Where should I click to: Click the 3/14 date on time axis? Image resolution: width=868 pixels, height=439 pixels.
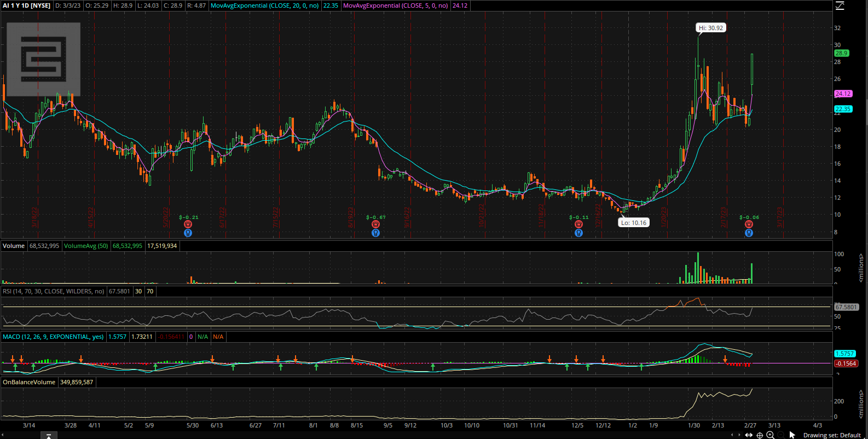click(x=29, y=425)
